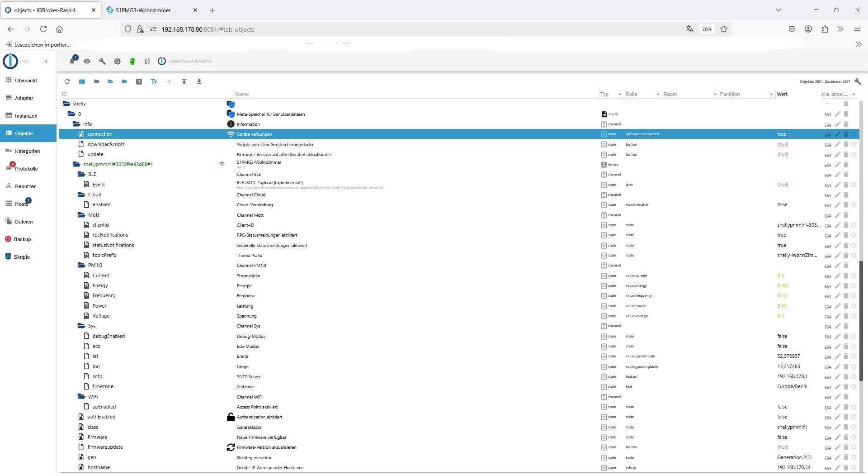Click the open-folder expand icon in toolbar
This screenshot has width=868, height=475.
(x=110, y=81)
